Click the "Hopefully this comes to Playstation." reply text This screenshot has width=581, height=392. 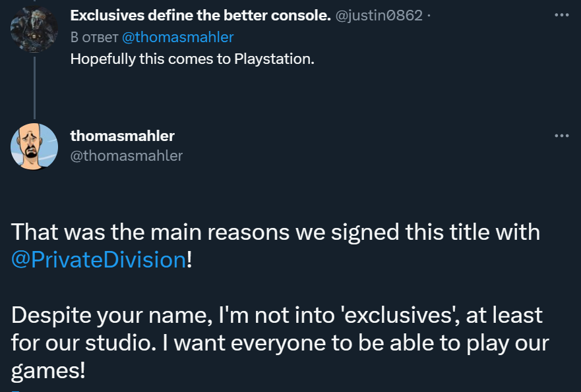(x=193, y=58)
